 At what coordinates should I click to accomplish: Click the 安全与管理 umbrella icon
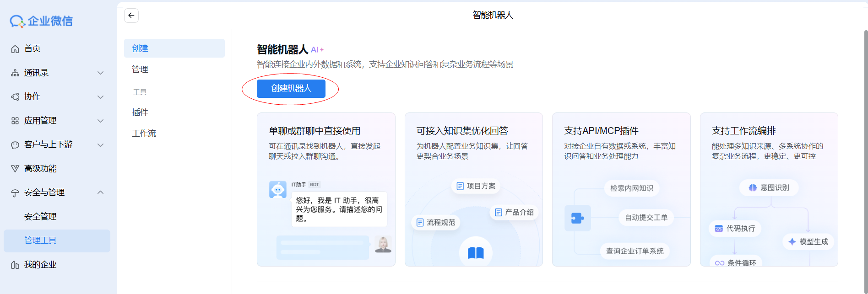click(x=15, y=193)
